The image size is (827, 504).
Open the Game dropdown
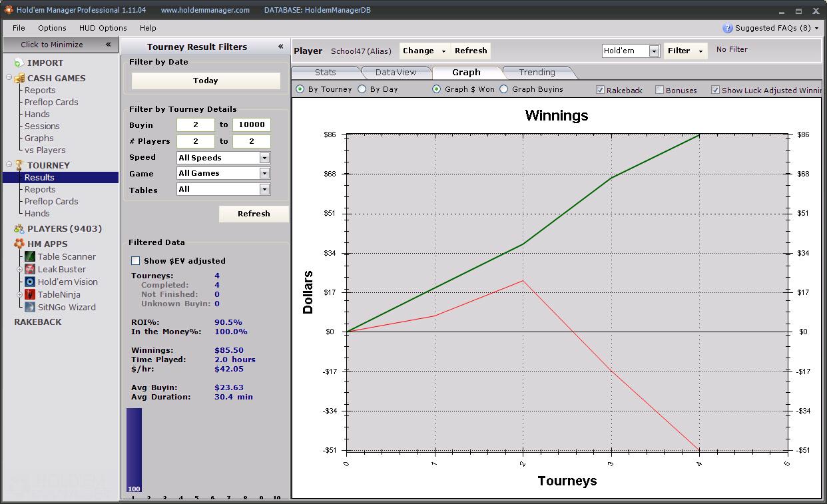pos(264,173)
